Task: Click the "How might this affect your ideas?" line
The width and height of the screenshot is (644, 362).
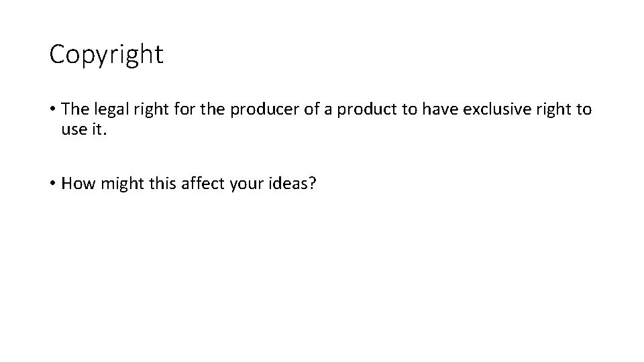Action: (189, 184)
